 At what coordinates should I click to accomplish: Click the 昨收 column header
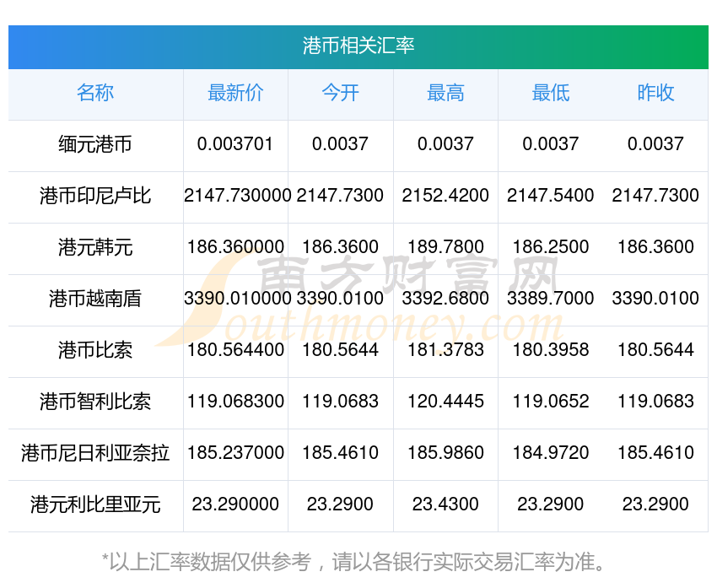[x=655, y=93]
